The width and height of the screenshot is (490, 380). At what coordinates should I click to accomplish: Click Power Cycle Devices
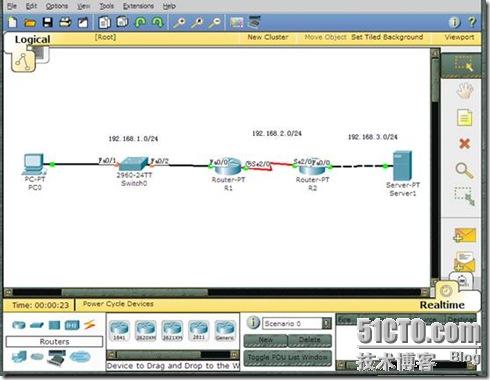(118, 304)
